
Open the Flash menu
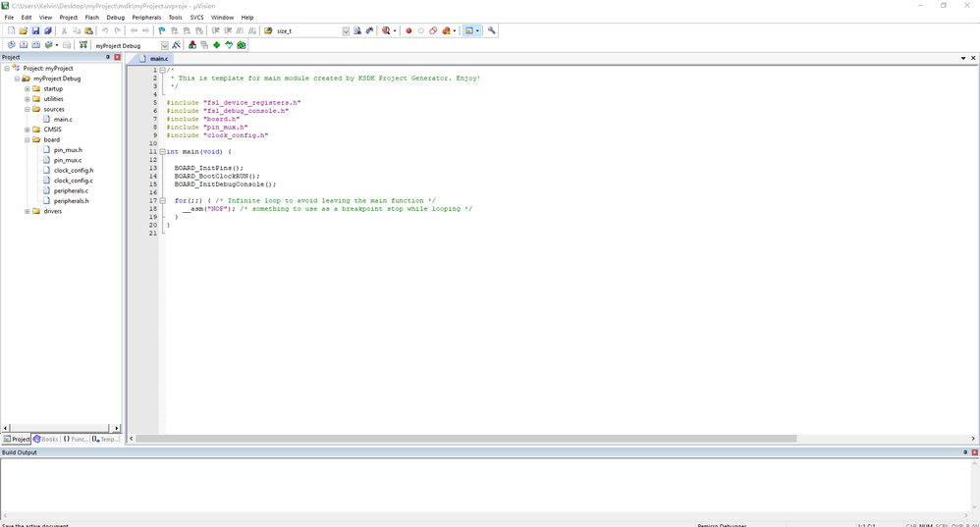92,18
